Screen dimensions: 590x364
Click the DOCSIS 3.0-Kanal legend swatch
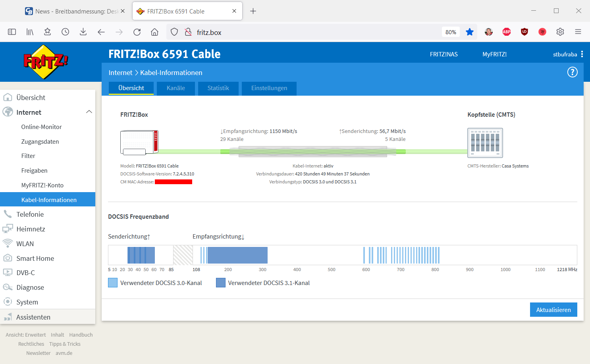coord(113,283)
